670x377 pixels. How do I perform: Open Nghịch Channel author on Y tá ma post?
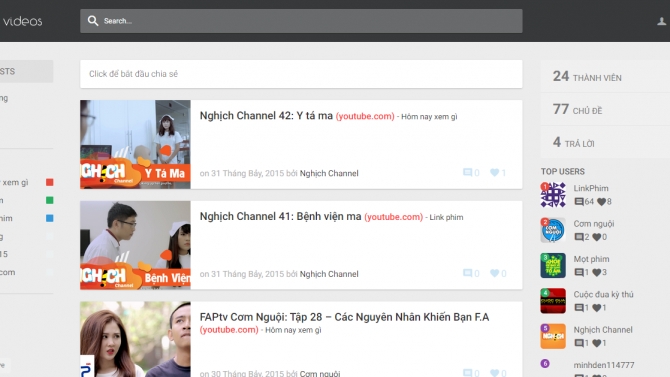point(329,173)
